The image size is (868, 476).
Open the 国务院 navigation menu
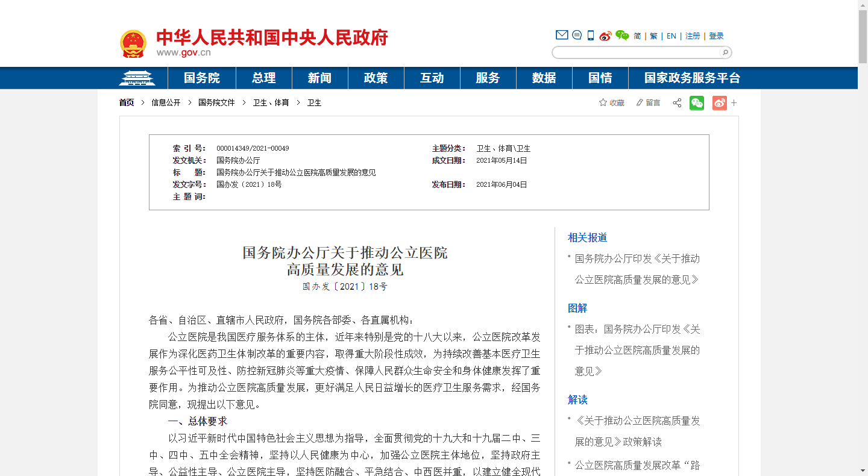pyautogui.click(x=202, y=78)
